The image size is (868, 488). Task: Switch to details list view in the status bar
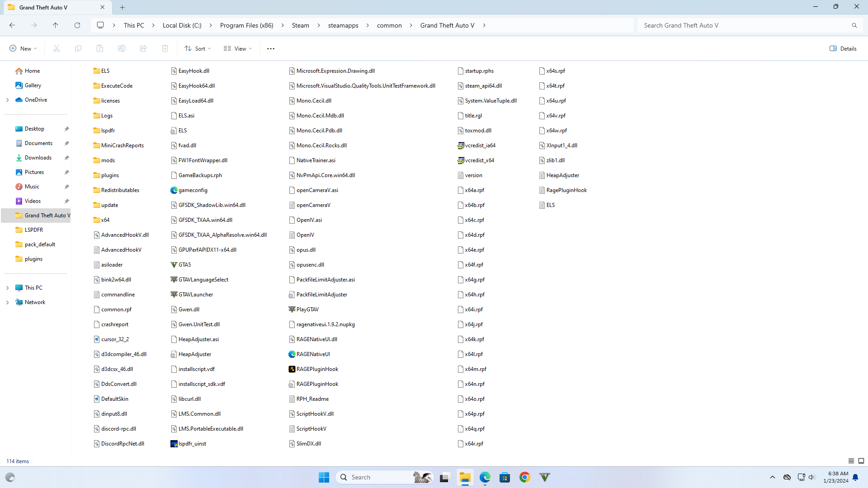click(x=851, y=461)
